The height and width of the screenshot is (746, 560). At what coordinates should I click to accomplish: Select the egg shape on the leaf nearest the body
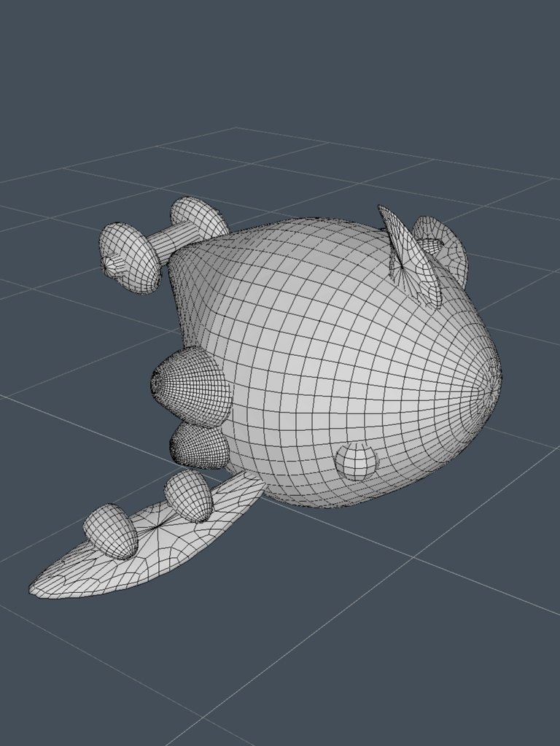pos(188,496)
